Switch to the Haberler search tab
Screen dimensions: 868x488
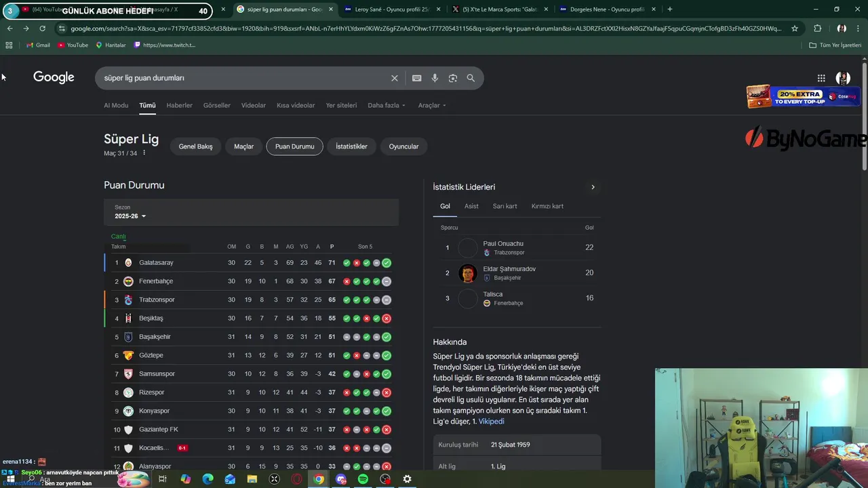180,105
